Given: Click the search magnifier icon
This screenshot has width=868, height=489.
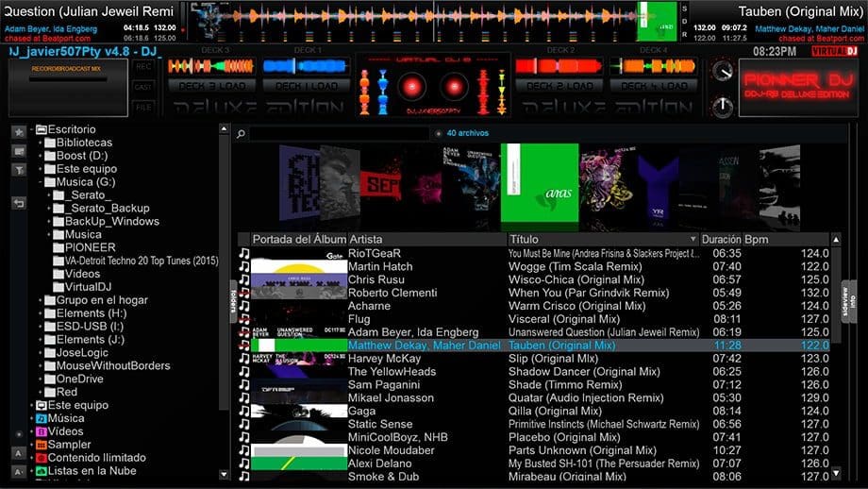Looking at the screenshot, I should click(x=241, y=133).
